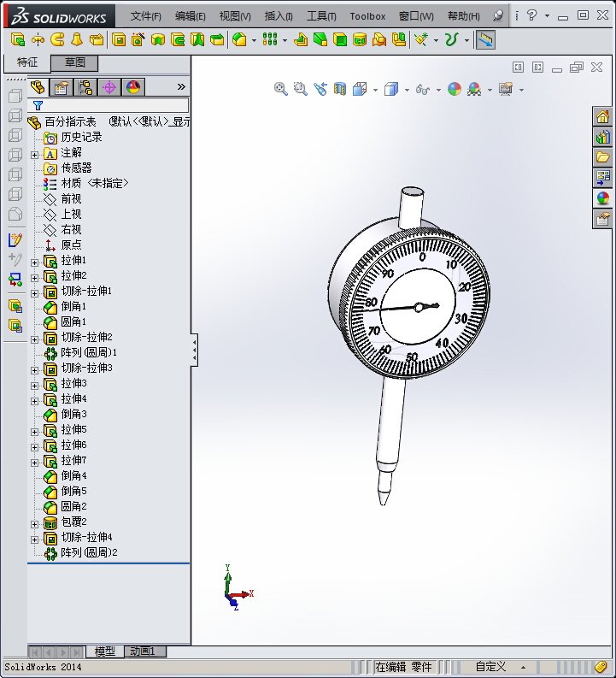Click the Extruded Boss/Base toolbar icon
Image resolution: width=616 pixels, height=678 pixels.
click(18, 40)
